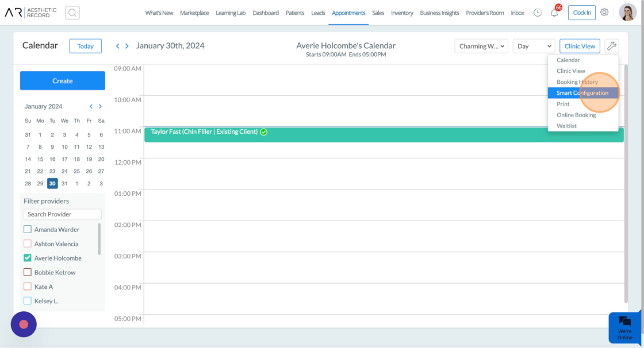
Task: Click the Aesthetic Record logo
Action: pos(31,13)
